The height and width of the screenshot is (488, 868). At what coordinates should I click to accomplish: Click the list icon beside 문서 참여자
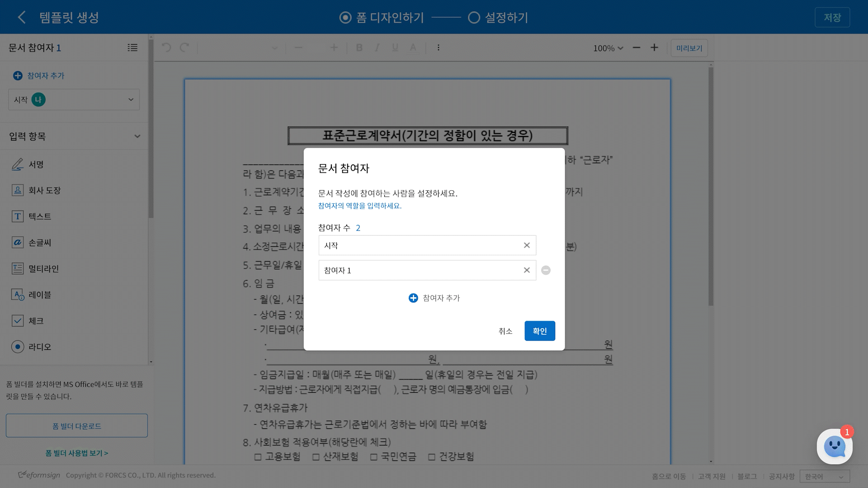(x=132, y=47)
